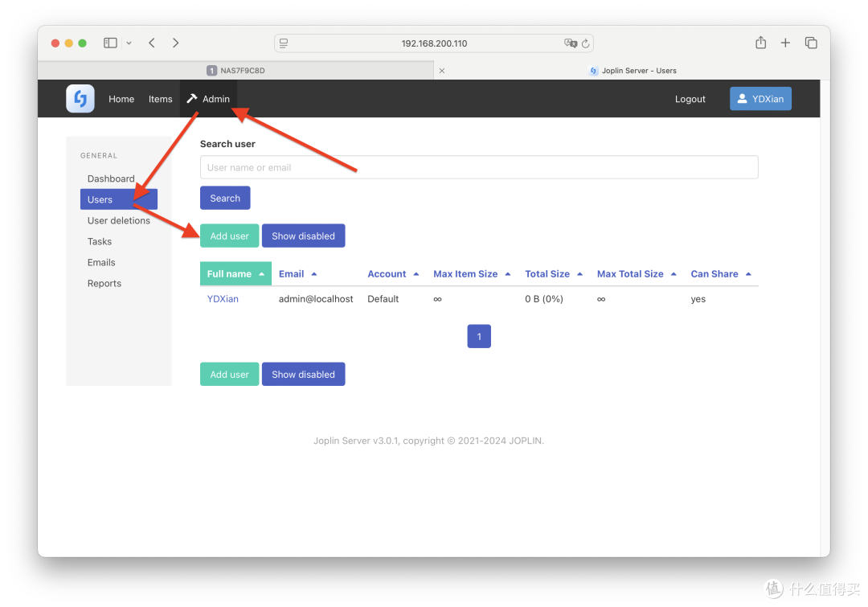Go back with the left arrow
The width and height of the screenshot is (868, 607).
click(152, 43)
